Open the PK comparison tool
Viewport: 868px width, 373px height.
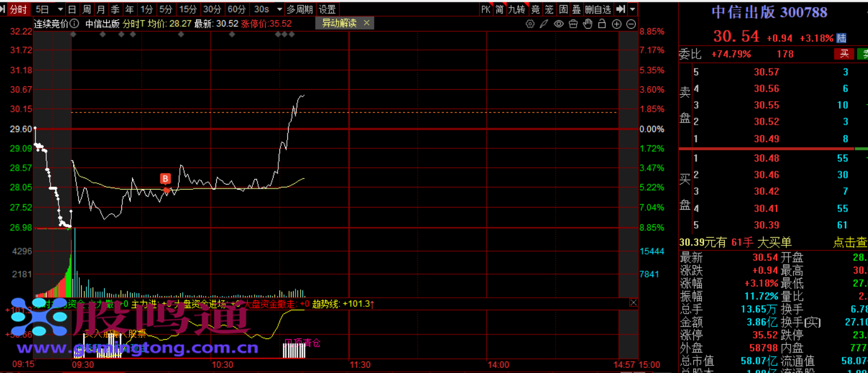click(486, 9)
